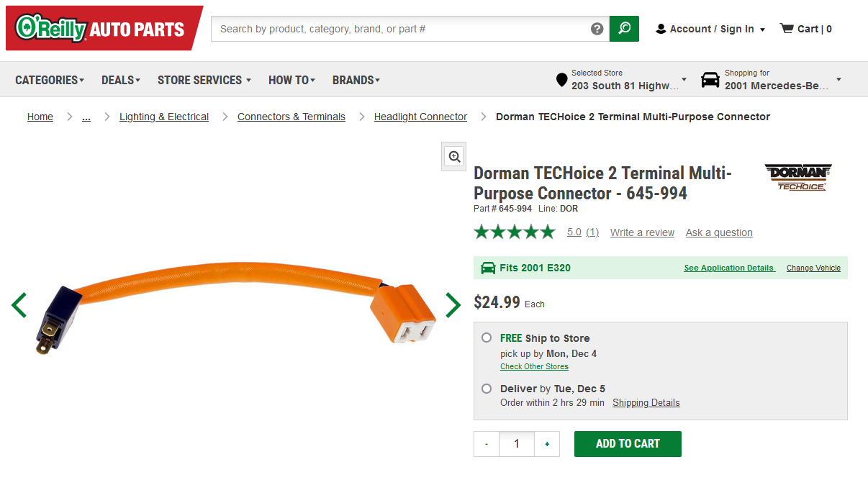Expand the Account / Sign In dropdown
Screen dimensions: 868x480
click(711, 29)
